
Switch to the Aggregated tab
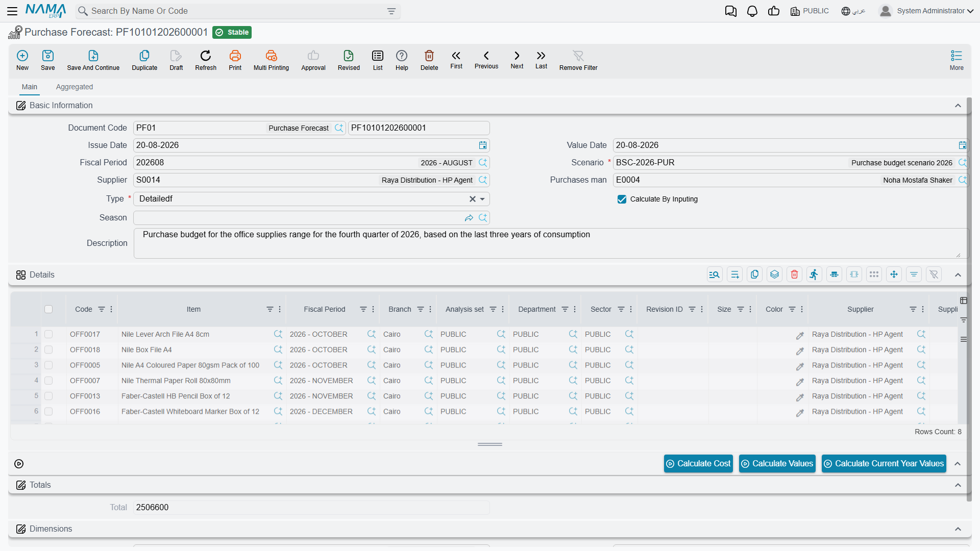point(75,87)
